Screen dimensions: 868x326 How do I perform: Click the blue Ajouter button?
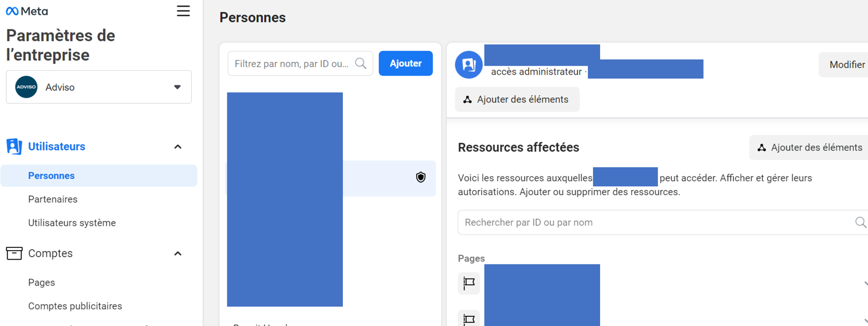406,64
